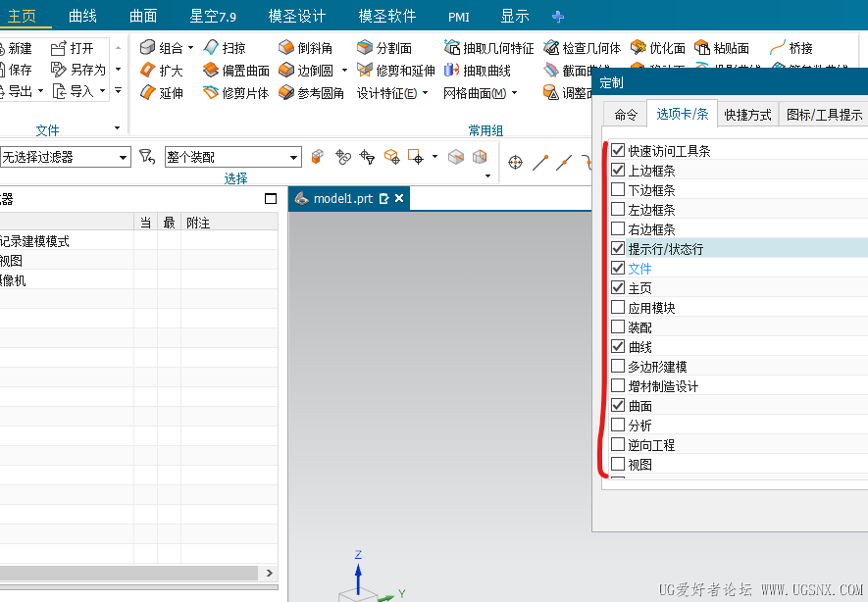Click the navigator horizontal scrollbar right arrow
868x602 pixels.
[270, 573]
